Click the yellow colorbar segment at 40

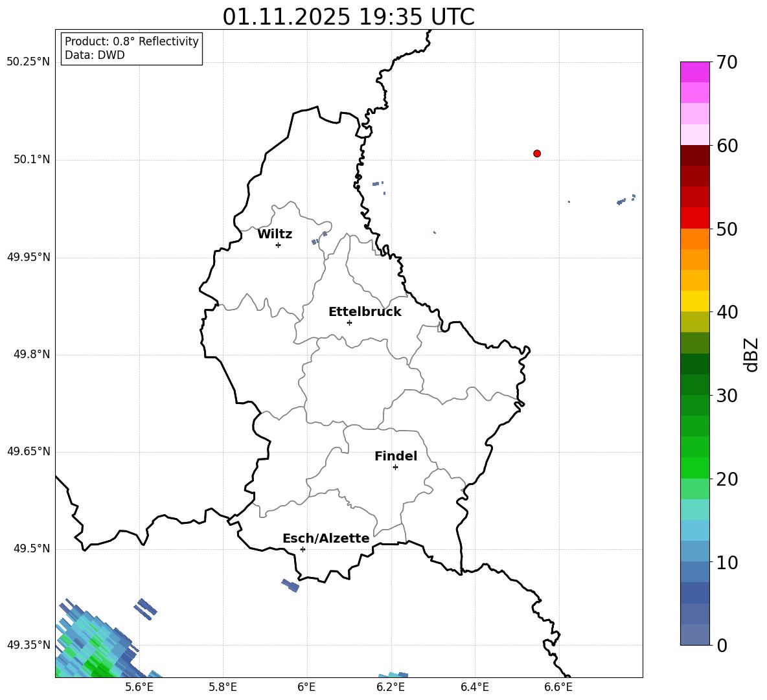click(694, 302)
